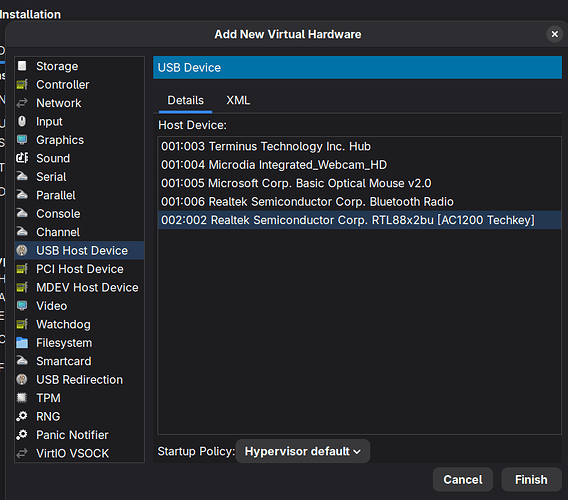Choose Filesystem label in hardware list
The width and height of the screenshot is (568, 500).
click(64, 343)
